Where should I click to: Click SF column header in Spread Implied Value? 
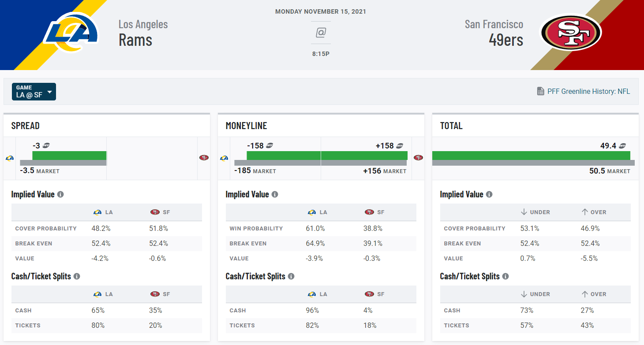pyautogui.click(x=160, y=212)
